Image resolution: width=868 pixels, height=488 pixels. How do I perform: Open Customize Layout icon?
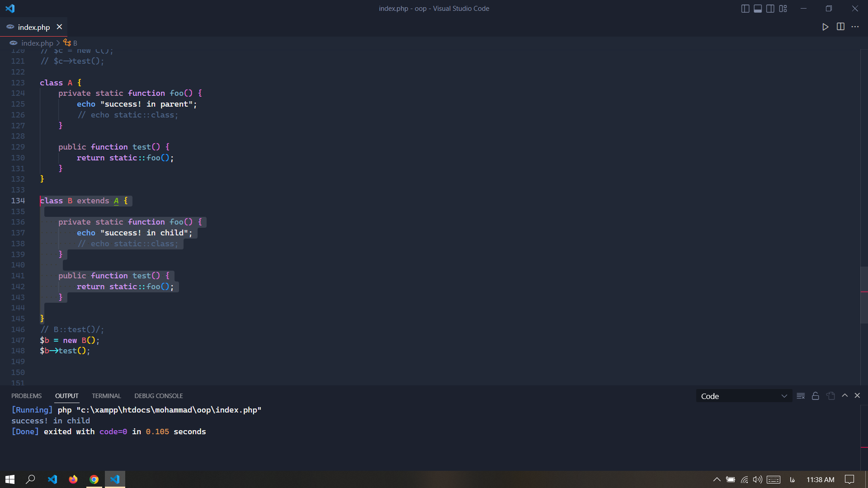point(783,9)
